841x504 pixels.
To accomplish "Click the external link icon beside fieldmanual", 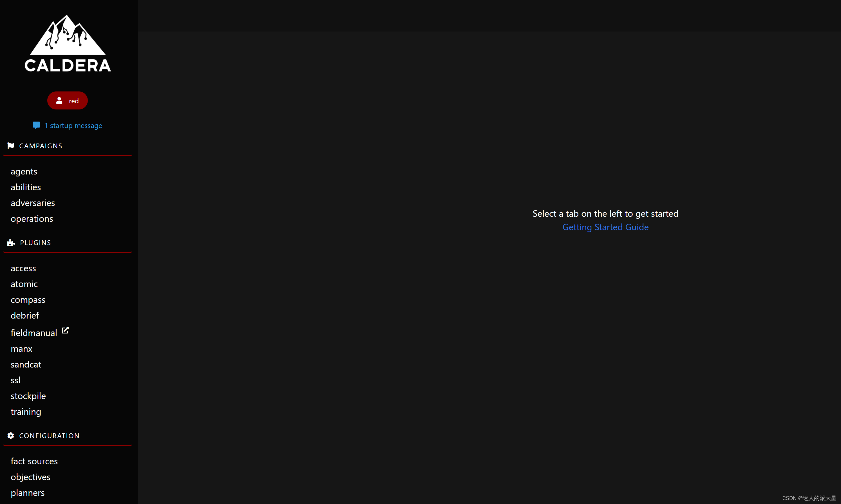I will [x=65, y=330].
